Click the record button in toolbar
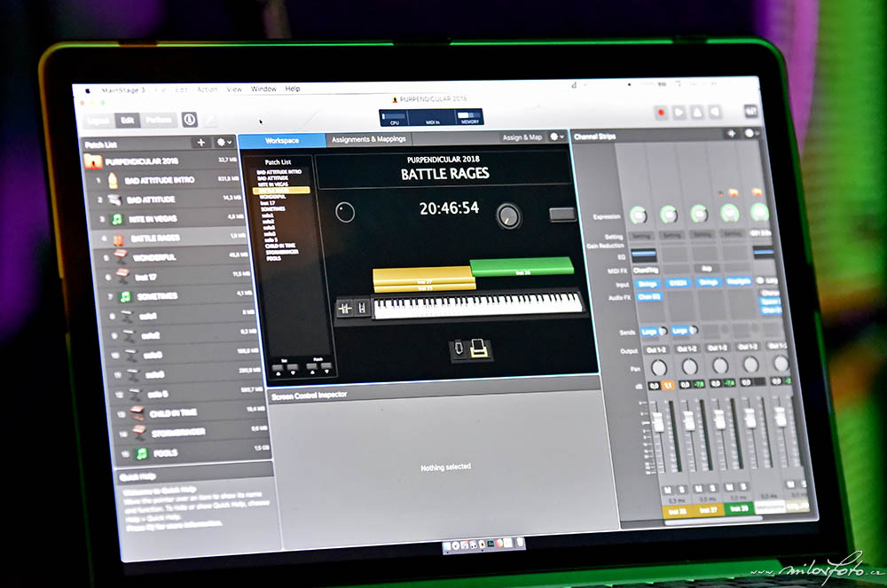 [660, 113]
